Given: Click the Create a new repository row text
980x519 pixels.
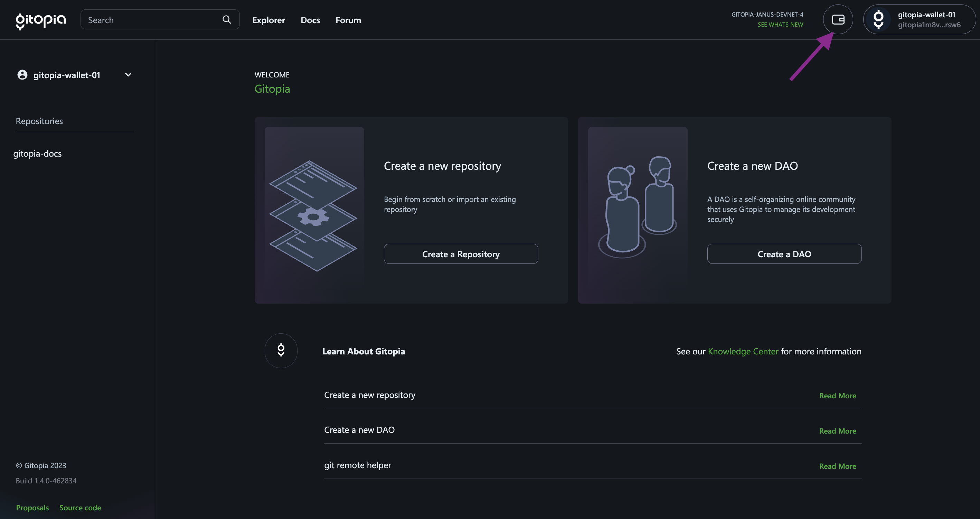Looking at the screenshot, I should (370, 395).
